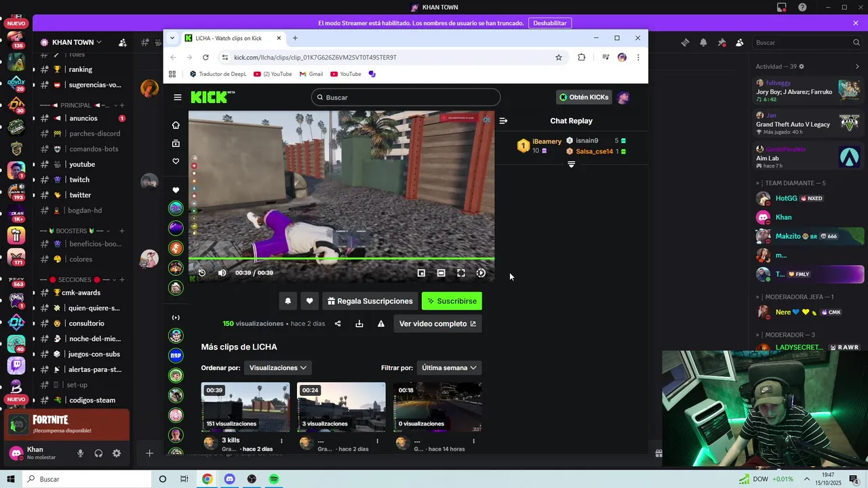Image resolution: width=868 pixels, height=488 pixels.
Task: Open the 00:18 clip thumbnail
Action: [437, 407]
